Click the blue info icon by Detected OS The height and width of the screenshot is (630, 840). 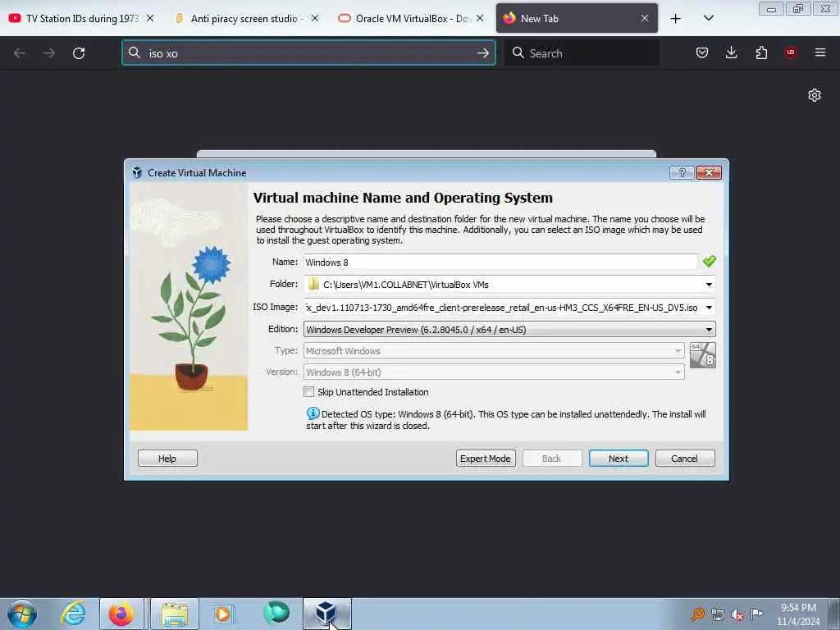click(313, 413)
